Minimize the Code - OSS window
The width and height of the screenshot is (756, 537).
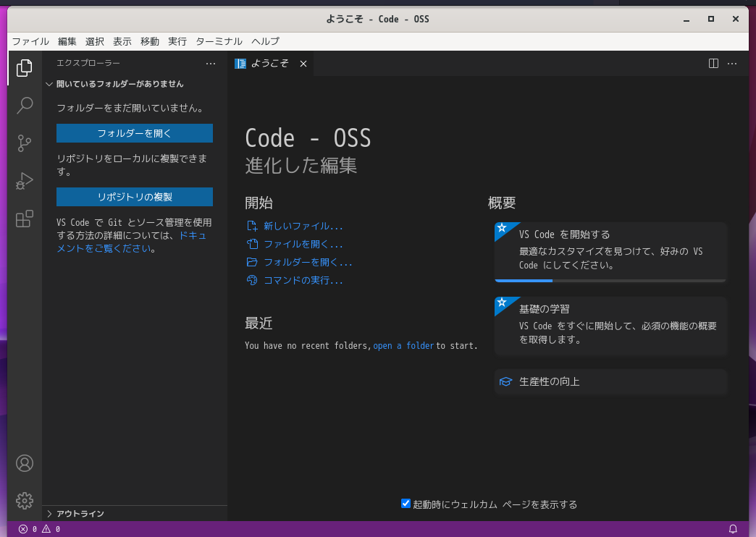686,20
